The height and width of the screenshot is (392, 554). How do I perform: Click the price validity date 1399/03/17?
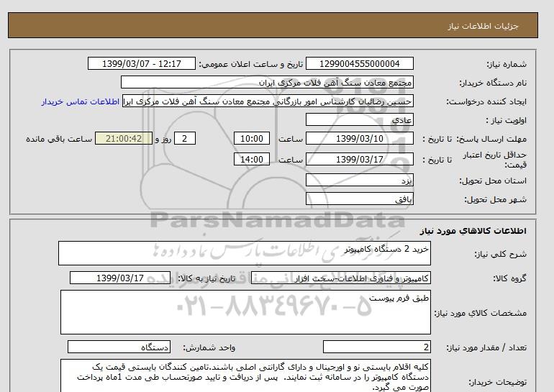359,159
